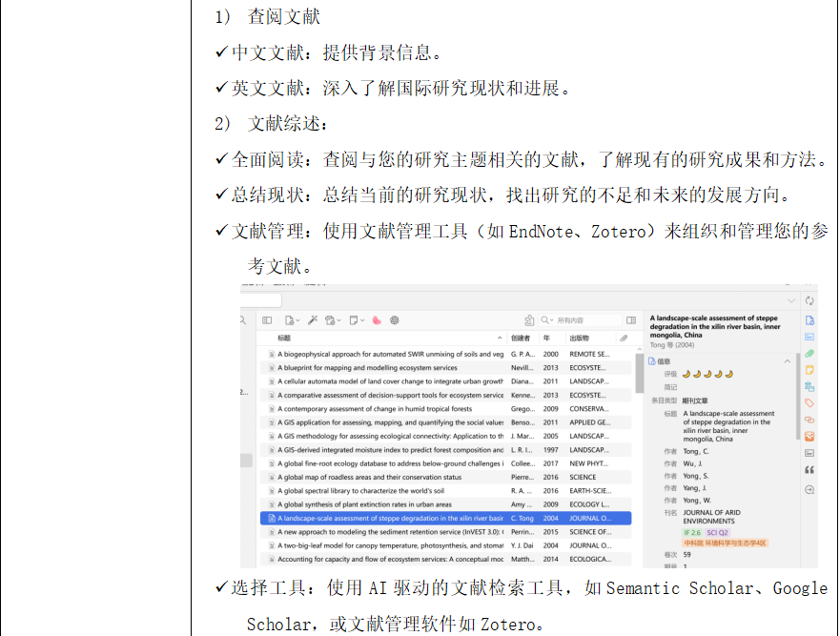Sort by the 出版物 column header
The image size is (840, 636).
click(x=579, y=339)
